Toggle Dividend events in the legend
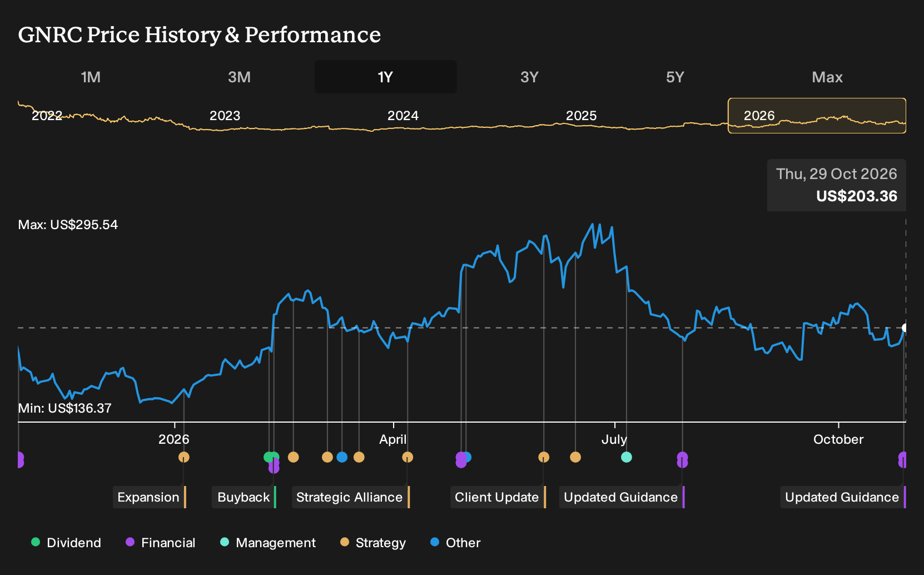Screen dimensions: 924x575 point(66,543)
